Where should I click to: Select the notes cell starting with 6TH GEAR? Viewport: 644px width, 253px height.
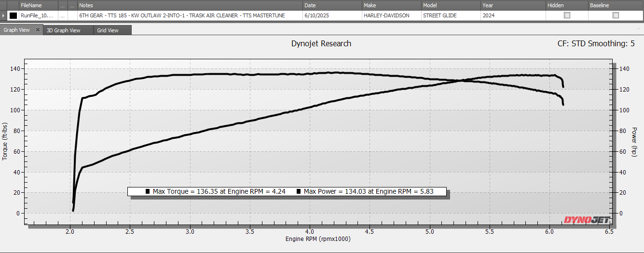coord(190,15)
